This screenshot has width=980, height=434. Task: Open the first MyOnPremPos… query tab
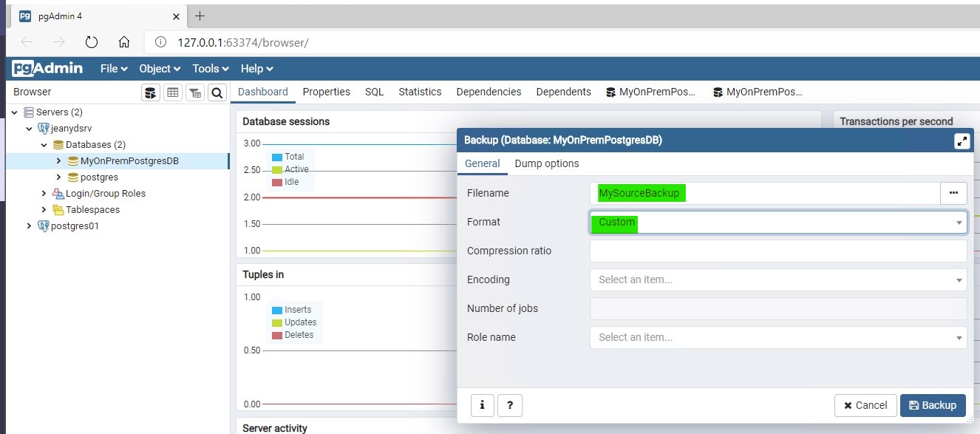click(651, 92)
